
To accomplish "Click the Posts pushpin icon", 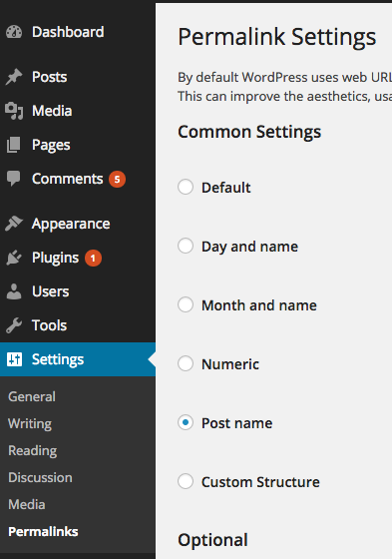I will tap(14, 77).
